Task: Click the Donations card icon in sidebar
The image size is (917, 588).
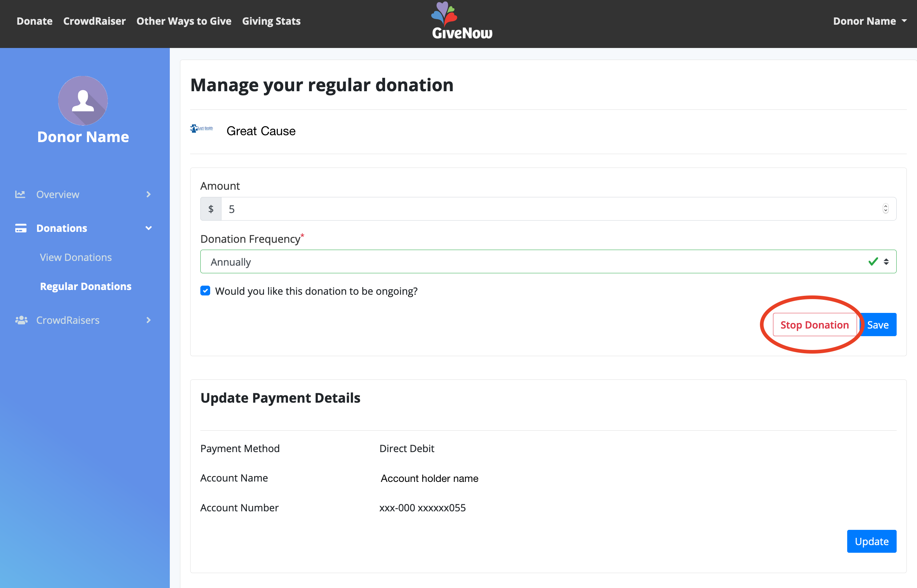Action: click(x=21, y=228)
